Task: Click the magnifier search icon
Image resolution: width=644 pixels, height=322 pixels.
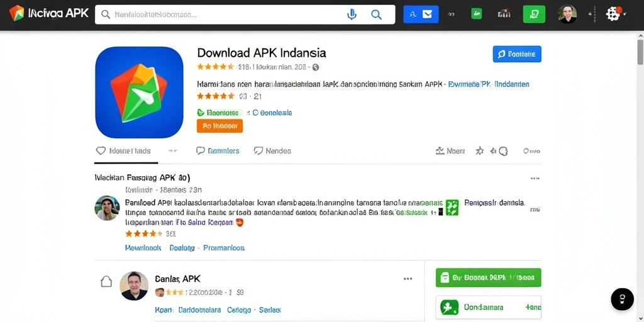Action: [x=376, y=15]
